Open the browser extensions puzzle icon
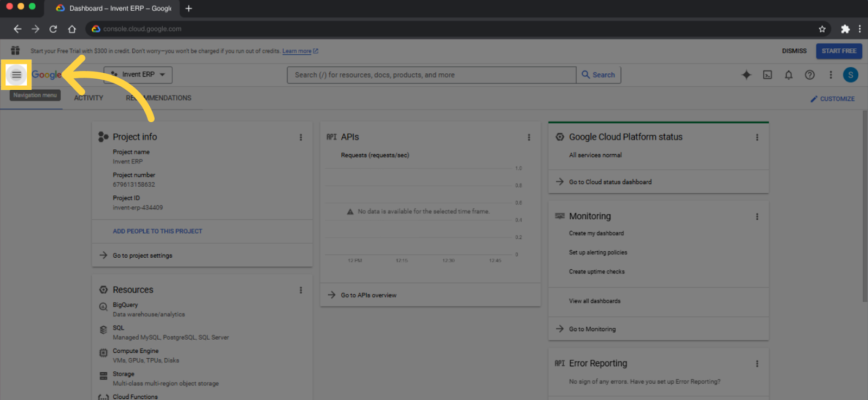The image size is (868, 400). 845,29
